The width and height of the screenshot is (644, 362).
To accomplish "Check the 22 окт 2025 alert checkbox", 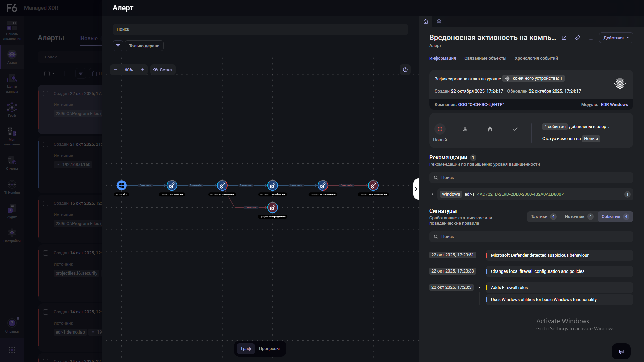I will click(x=46, y=94).
